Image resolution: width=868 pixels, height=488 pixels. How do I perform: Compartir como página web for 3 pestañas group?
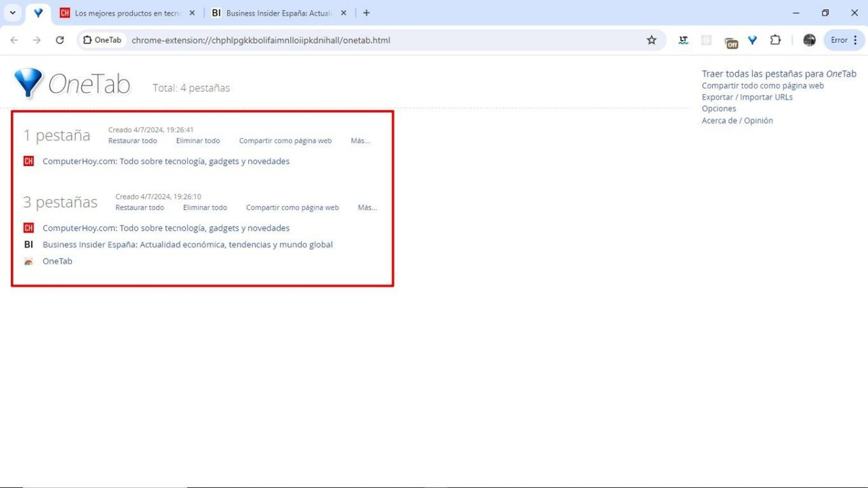point(292,207)
